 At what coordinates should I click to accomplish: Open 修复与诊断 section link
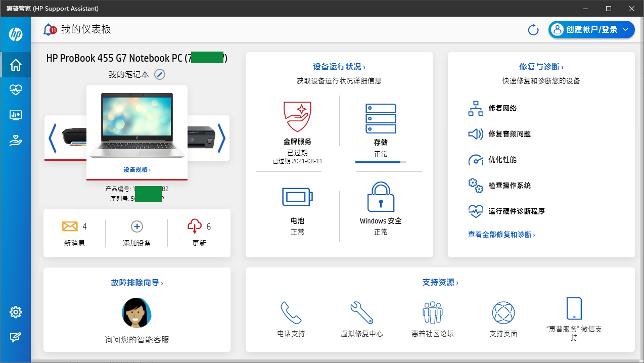[541, 67]
